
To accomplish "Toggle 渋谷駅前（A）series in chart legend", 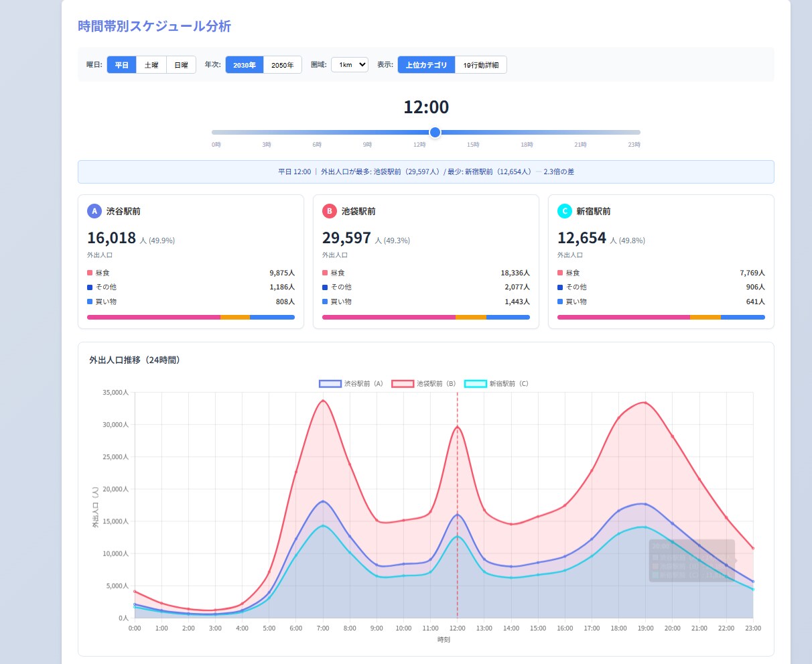I will coord(352,384).
